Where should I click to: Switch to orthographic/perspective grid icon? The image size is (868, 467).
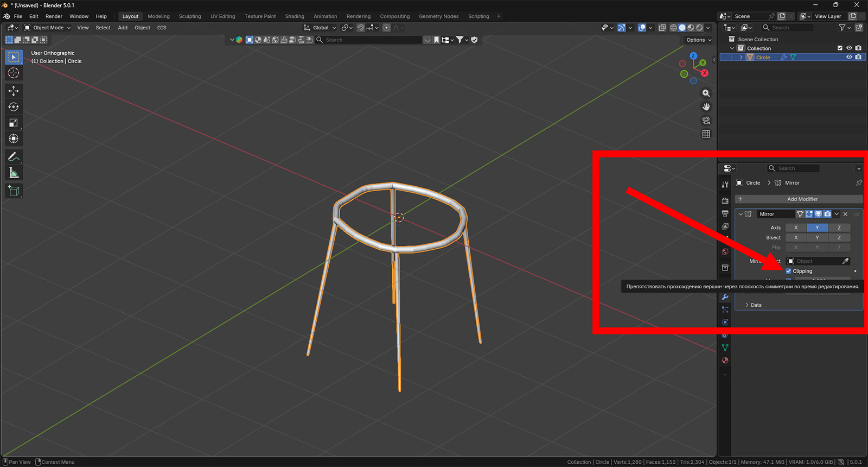pyautogui.click(x=706, y=134)
